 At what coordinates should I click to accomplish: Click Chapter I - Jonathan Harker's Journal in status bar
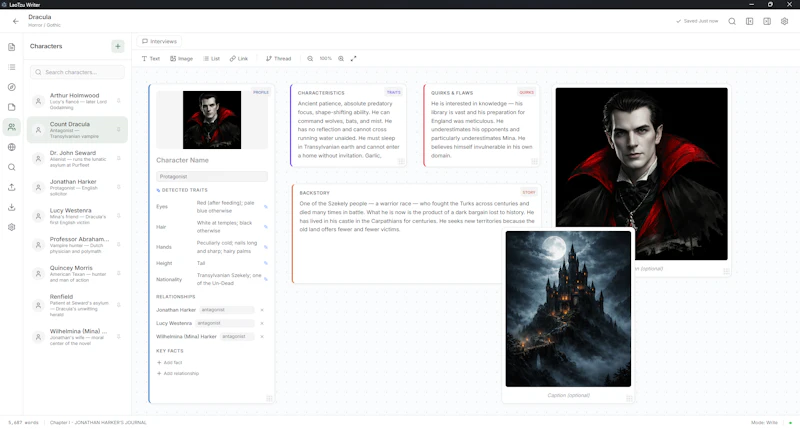(98, 423)
